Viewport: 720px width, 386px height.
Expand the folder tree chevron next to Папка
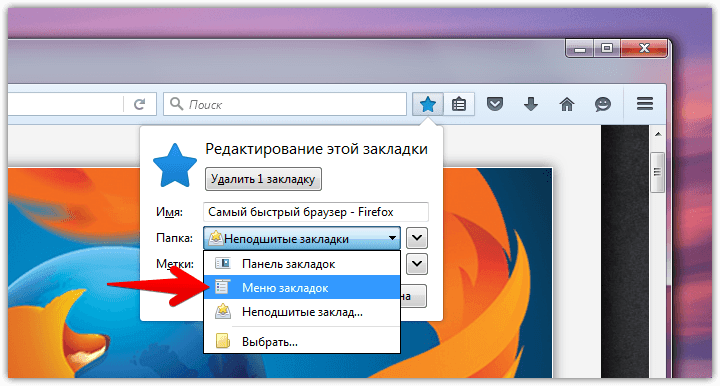(416, 238)
